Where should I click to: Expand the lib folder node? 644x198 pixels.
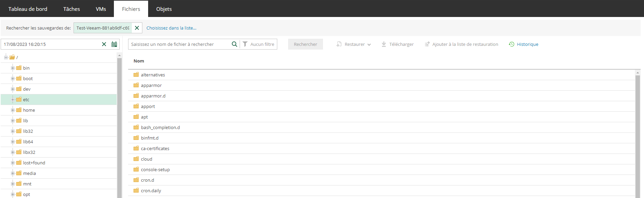tap(13, 121)
